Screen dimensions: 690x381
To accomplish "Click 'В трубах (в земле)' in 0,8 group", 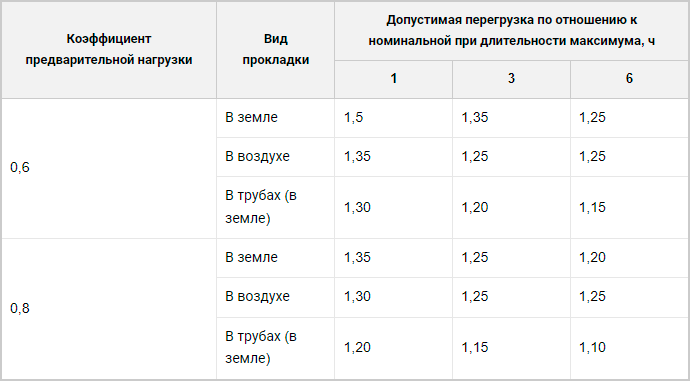I will coord(275,348).
